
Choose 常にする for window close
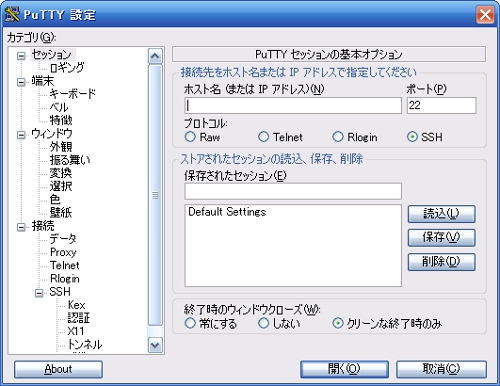tap(190, 323)
